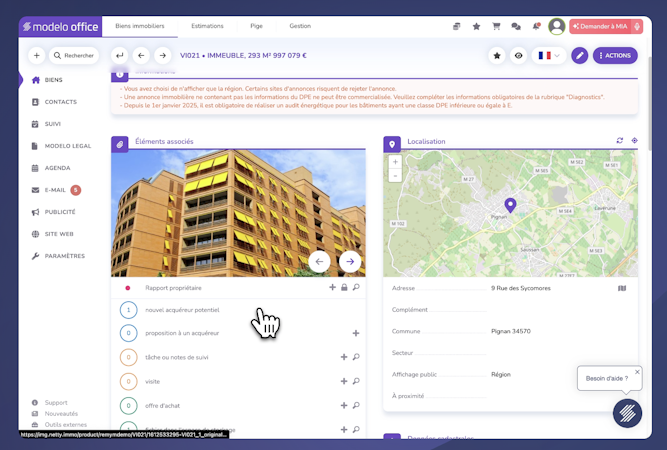Screen dimensions: 667x450
Task: Add a proposition à un acquéreur
Action: point(356,333)
